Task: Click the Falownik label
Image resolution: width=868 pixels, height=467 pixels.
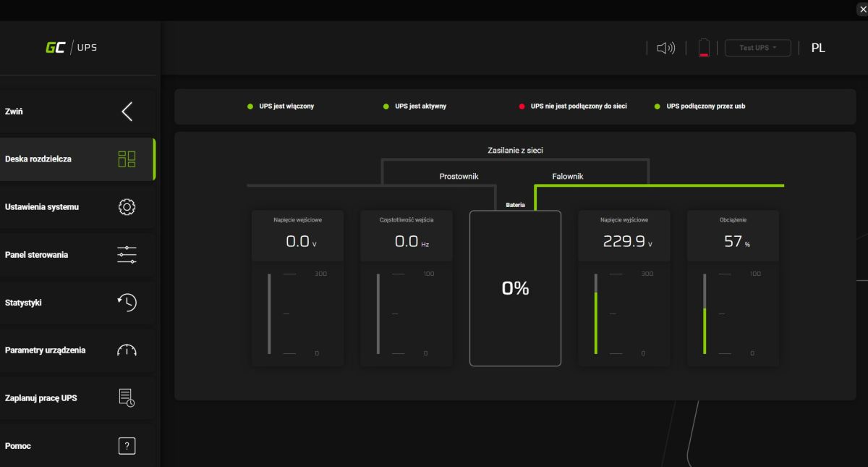Action: coord(568,176)
